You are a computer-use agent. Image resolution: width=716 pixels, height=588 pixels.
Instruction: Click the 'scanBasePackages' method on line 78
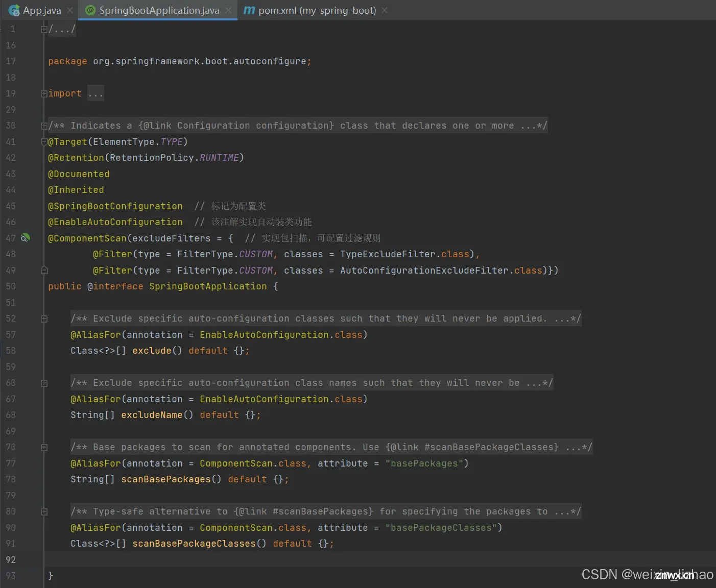click(x=166, y=479)
